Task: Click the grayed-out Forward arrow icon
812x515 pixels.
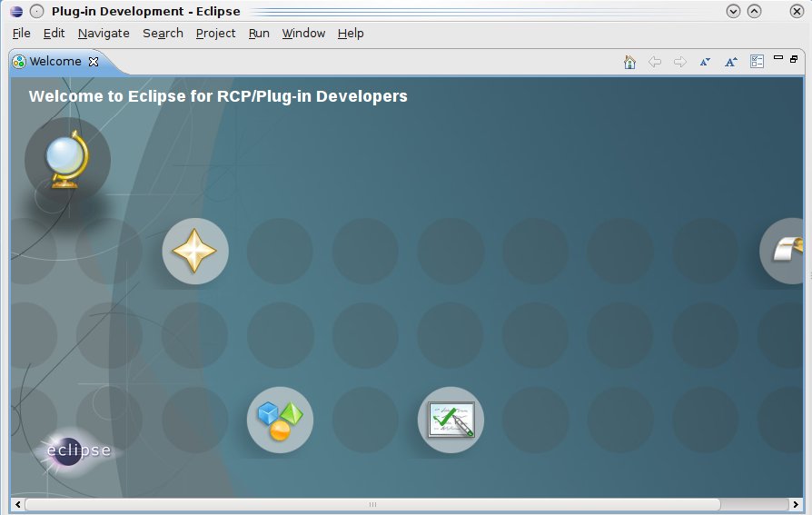Action: pos(680,62)
